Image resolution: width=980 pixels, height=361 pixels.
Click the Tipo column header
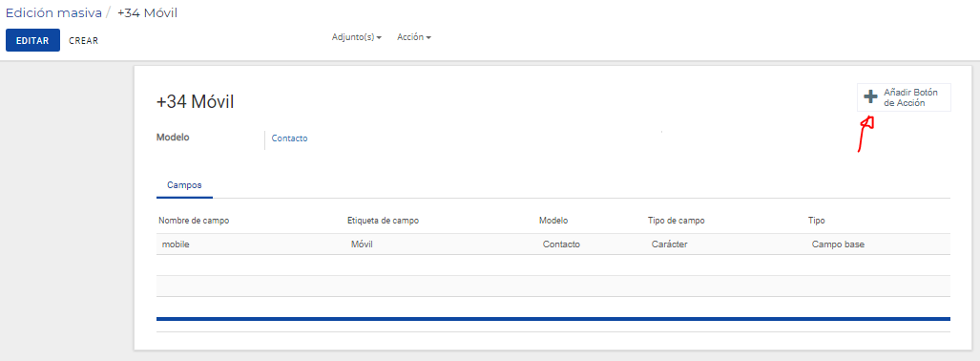point(816,221)
